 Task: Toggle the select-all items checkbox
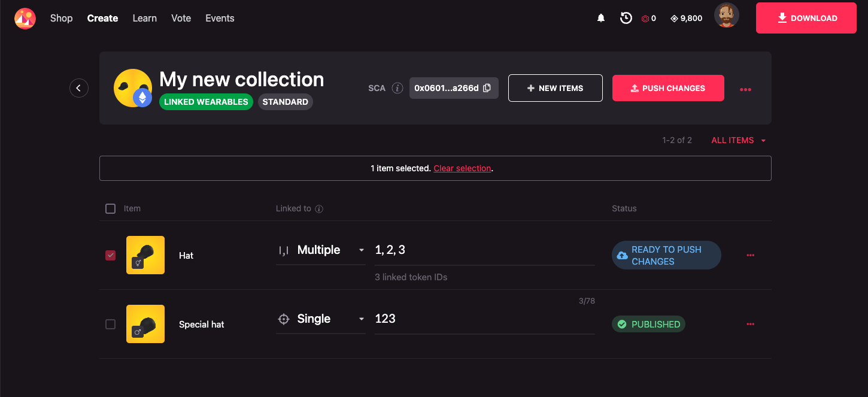click(x=110, y=208)
